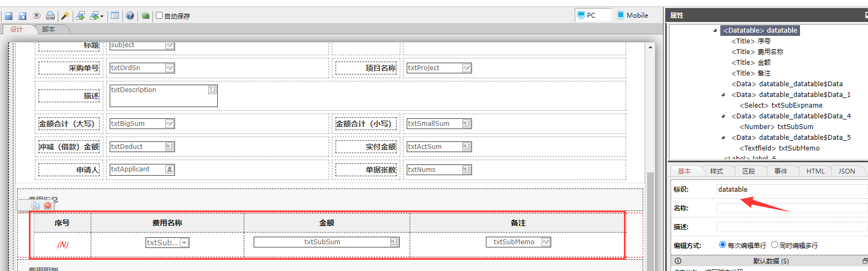Select the txtOrdSn input field
The width and height of the screenshot is (868, 271).
pyautogui.click(x=142, y=68)
